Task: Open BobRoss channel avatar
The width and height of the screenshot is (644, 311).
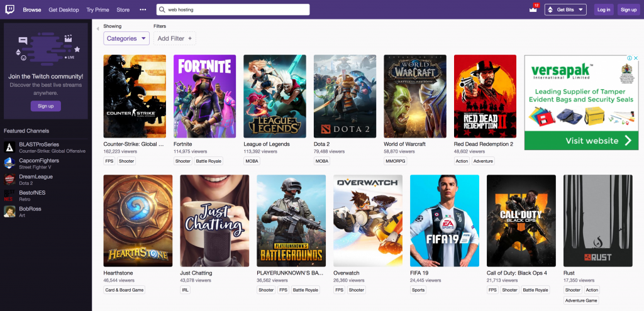Action: [x=9, y=211]
